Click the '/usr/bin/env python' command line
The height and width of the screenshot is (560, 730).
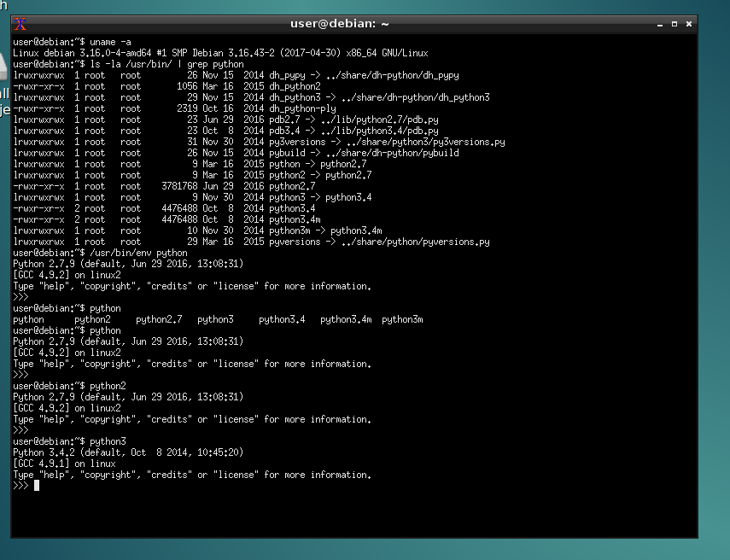pyautogui.click(x=100, y=254)
